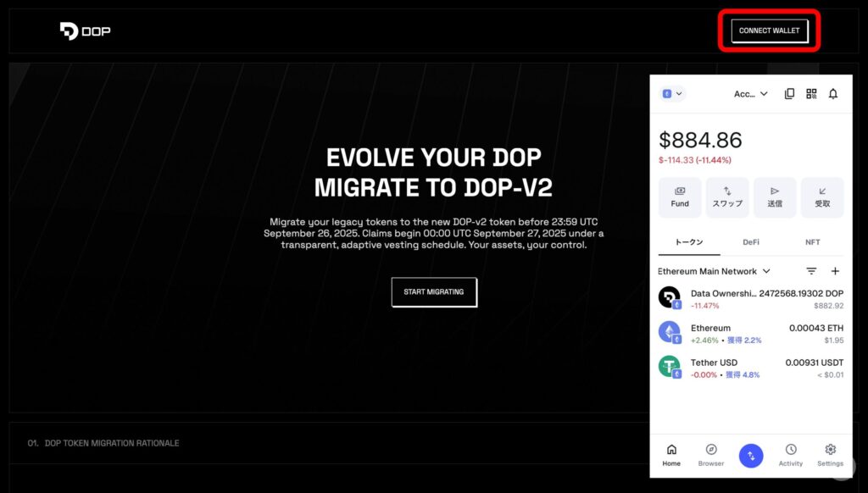Click the Tether USD token name
868x493 pixels.
click(x=714, y=363)
